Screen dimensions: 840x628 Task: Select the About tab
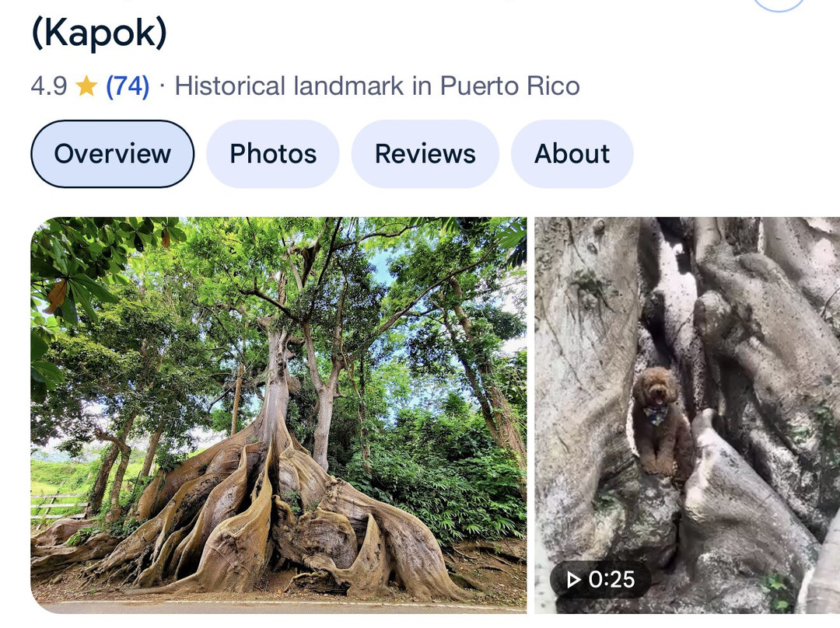(x=572, y=154)
